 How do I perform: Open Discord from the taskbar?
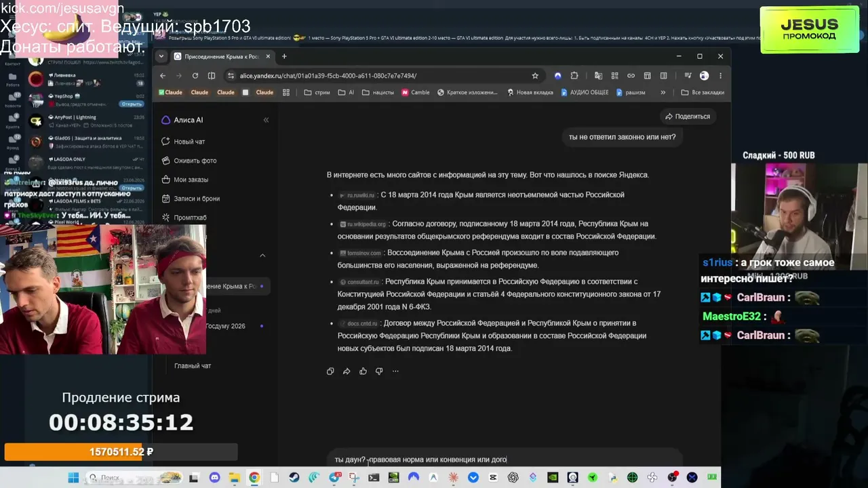click(215, 478)
